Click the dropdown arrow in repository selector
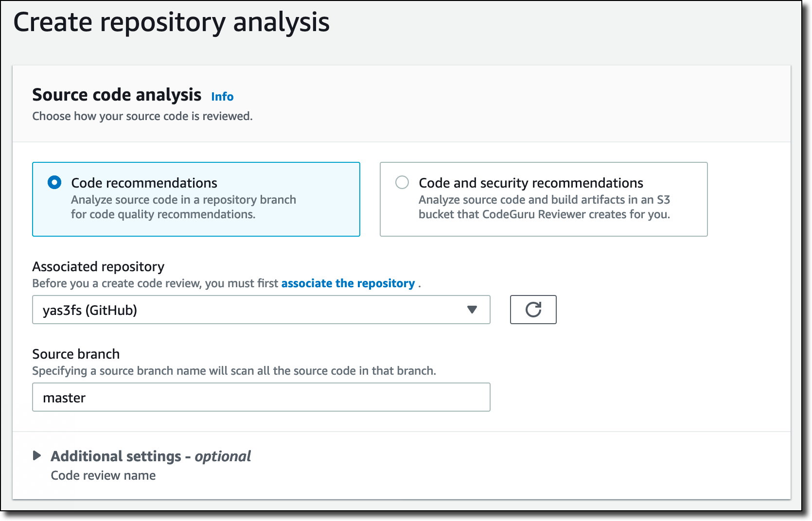Screen dimensions: 812x521 point(472,310)
